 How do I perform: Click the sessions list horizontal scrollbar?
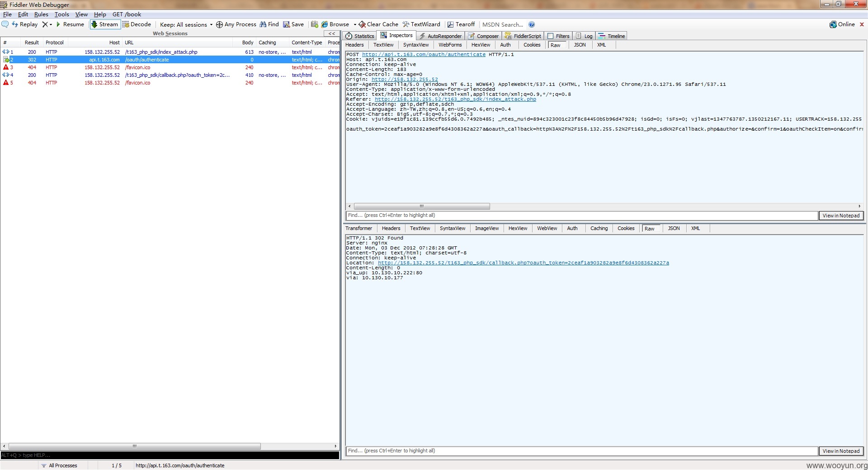pos(134,446)
